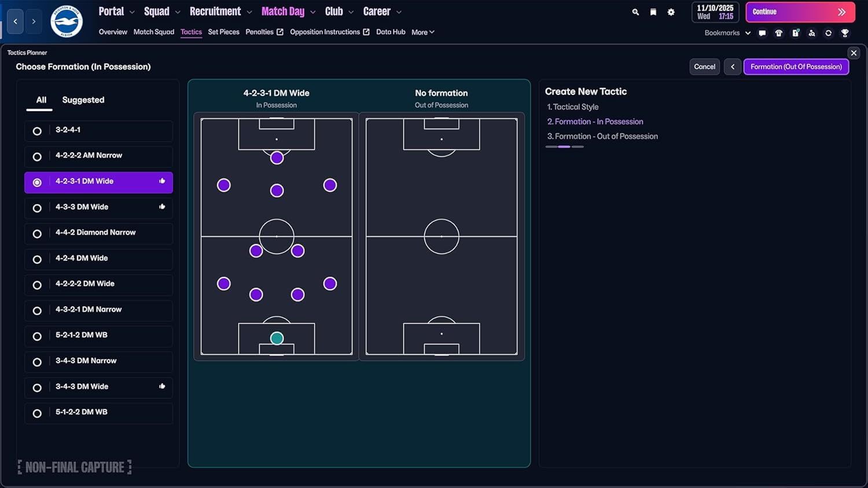Select the 4-3-3 DM Wide formation radio

tap(37, 208)
